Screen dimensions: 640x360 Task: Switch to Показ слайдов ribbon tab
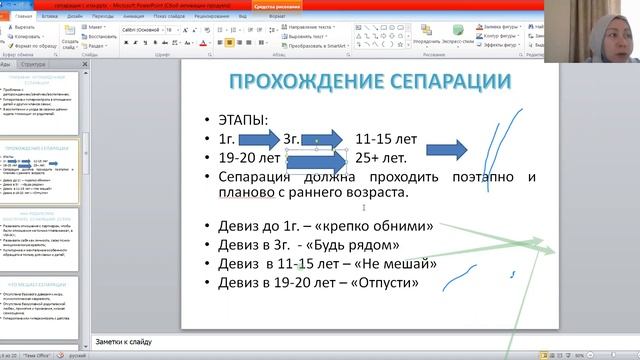(169, 16)
